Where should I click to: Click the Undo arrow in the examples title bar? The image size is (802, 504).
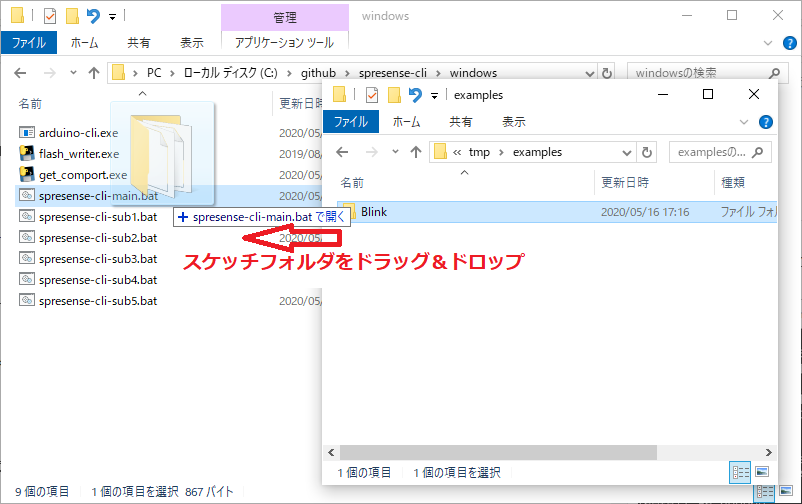pyautogui.click(x=415, y=95)
